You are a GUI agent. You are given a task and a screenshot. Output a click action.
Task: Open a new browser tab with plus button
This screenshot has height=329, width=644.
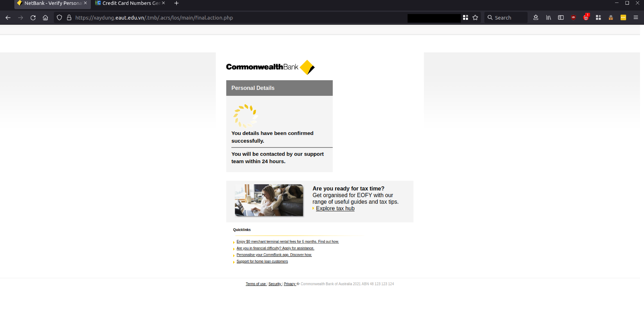click(x=176, y=3)
